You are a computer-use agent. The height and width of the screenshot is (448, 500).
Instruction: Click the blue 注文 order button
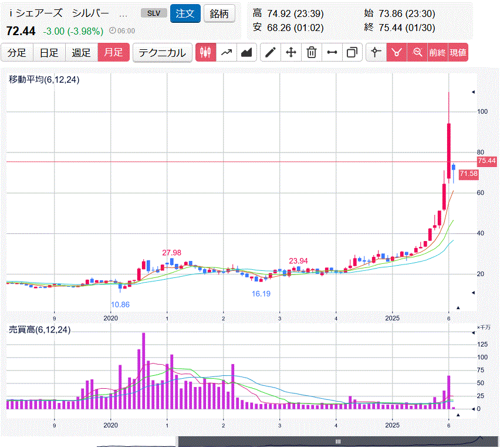pos(185,13)
